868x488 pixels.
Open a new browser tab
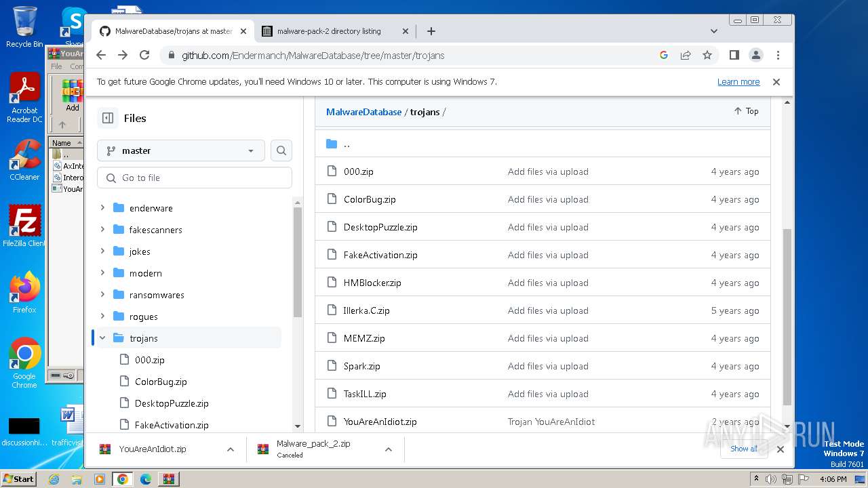tap(431, 31)
